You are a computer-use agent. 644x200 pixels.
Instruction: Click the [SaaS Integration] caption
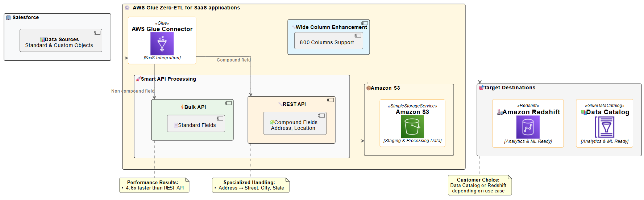coord(162,58)
